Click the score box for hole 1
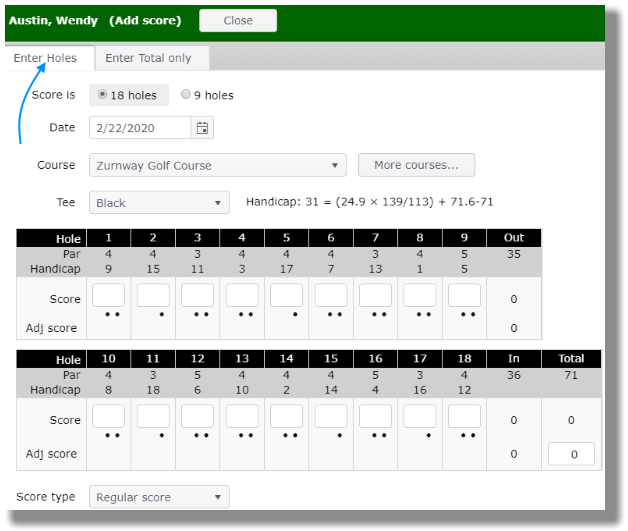Screen dimensions: 628x531 click(108, 295)
